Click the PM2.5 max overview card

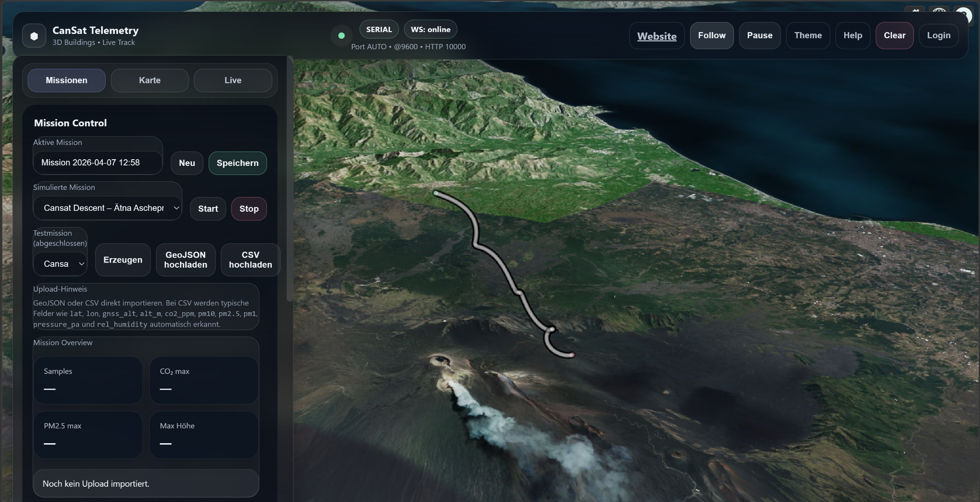(88, 435)
